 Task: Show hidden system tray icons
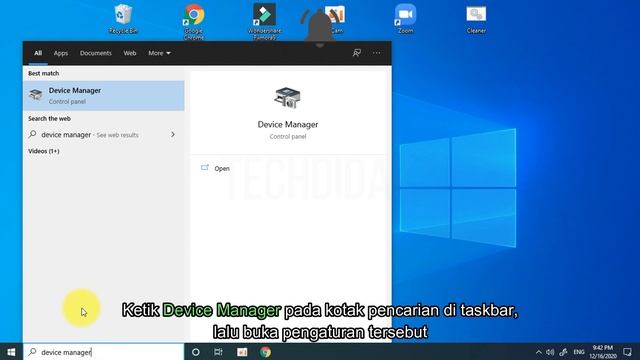point(539,352)
